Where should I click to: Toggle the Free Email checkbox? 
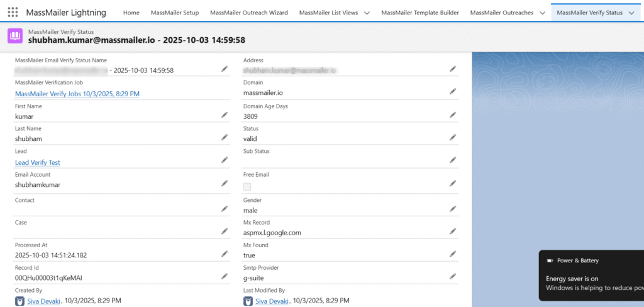(247, 187)
